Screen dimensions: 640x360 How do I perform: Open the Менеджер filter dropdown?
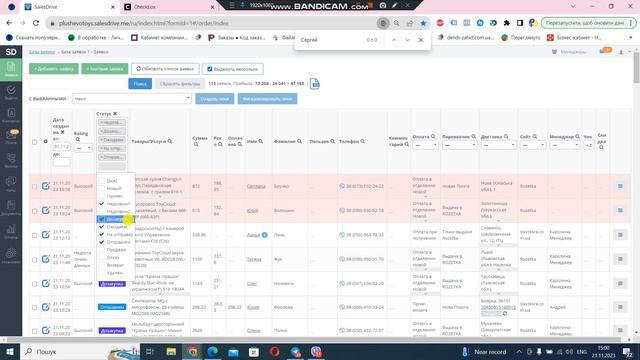coord(564,145)
